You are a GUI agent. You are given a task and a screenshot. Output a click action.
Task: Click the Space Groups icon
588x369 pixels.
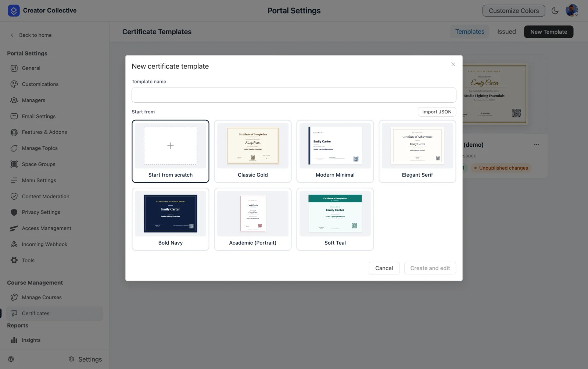coord(14,164)
